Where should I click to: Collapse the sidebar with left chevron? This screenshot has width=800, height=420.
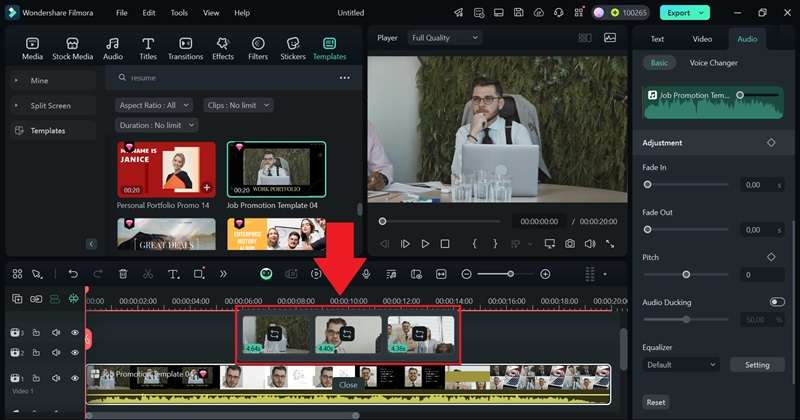click(92, 244)
